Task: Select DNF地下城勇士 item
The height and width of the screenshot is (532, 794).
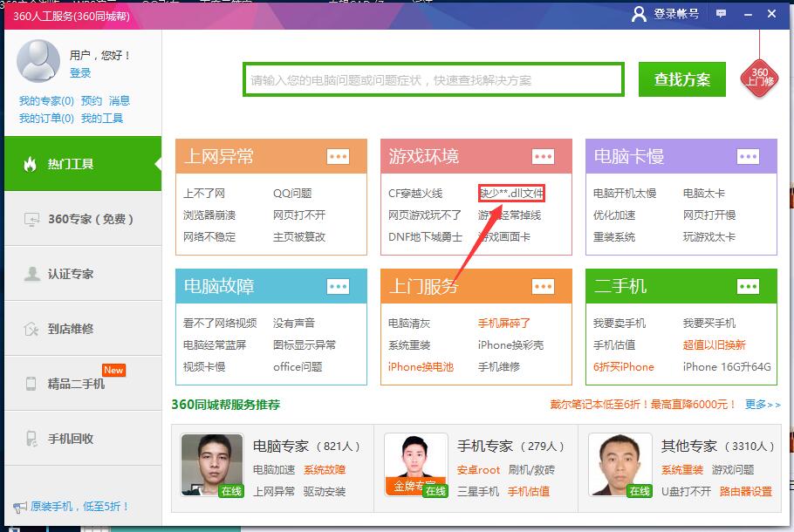Action: click(x=426, y=237)
